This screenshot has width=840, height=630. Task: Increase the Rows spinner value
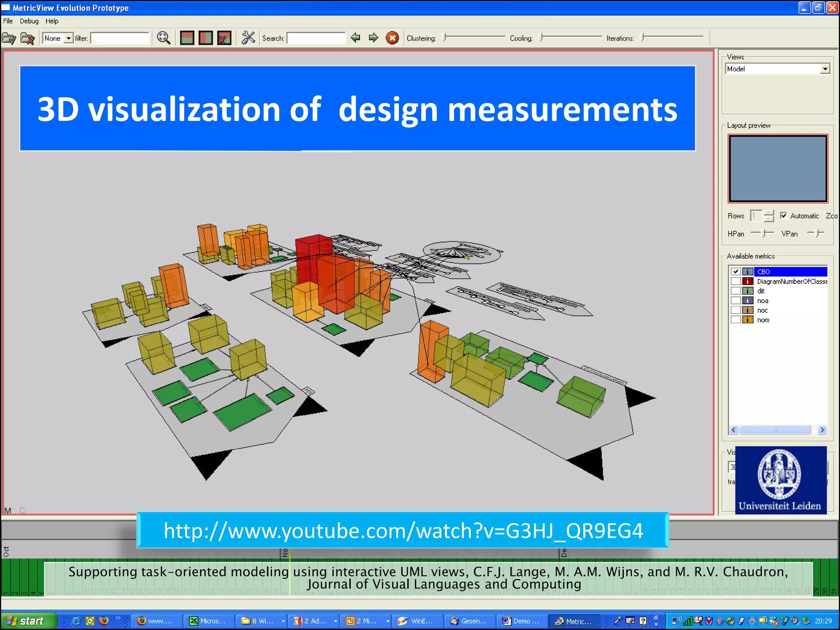tap(769, 212)
